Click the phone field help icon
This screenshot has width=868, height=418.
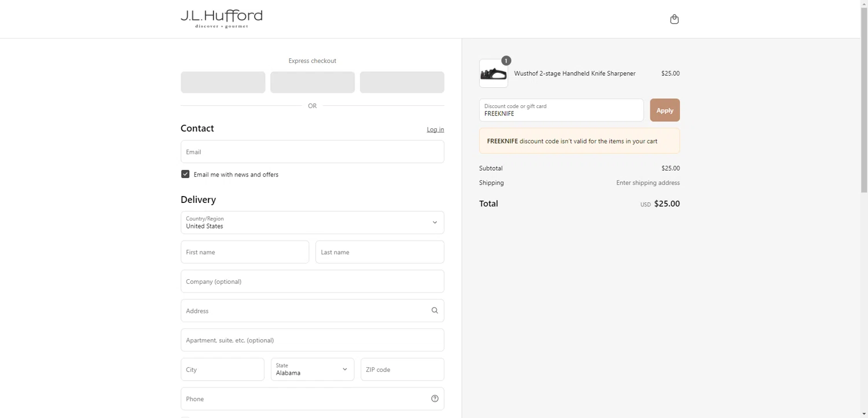(435, 398)
